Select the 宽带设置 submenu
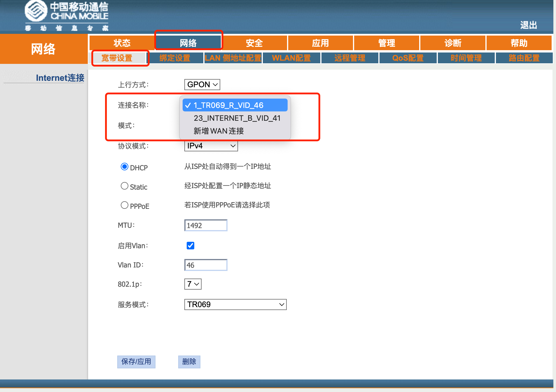 tap(117, 58)
